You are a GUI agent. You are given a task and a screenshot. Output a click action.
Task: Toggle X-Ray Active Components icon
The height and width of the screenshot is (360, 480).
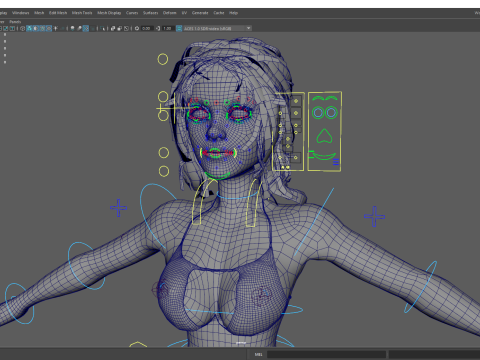coord(120,28)
